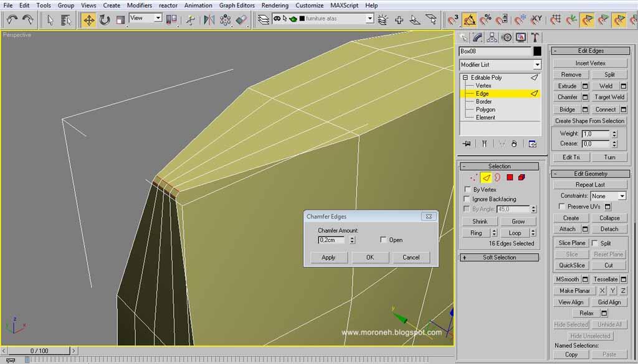Screen dimensions: 638x364
Task: Open the Modifiers menu
Action: pyautogui.click(x=139, y=5)
